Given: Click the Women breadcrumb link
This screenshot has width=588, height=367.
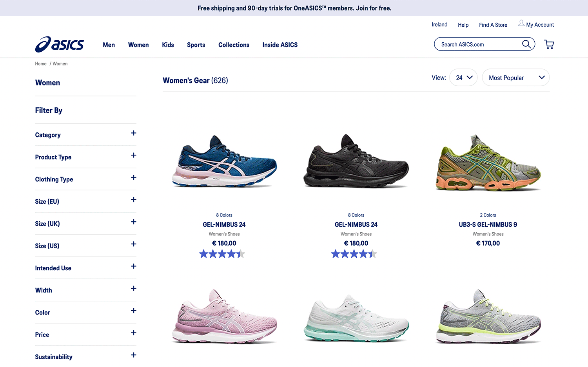Looking at the screenshot, I should (x=60, y=63).
